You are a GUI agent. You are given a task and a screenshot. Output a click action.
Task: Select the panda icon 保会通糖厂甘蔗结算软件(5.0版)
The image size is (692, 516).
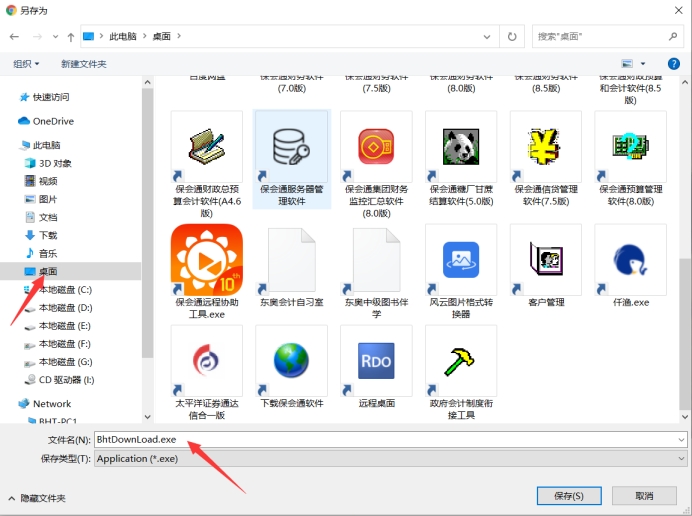click(x=461, y=147)
